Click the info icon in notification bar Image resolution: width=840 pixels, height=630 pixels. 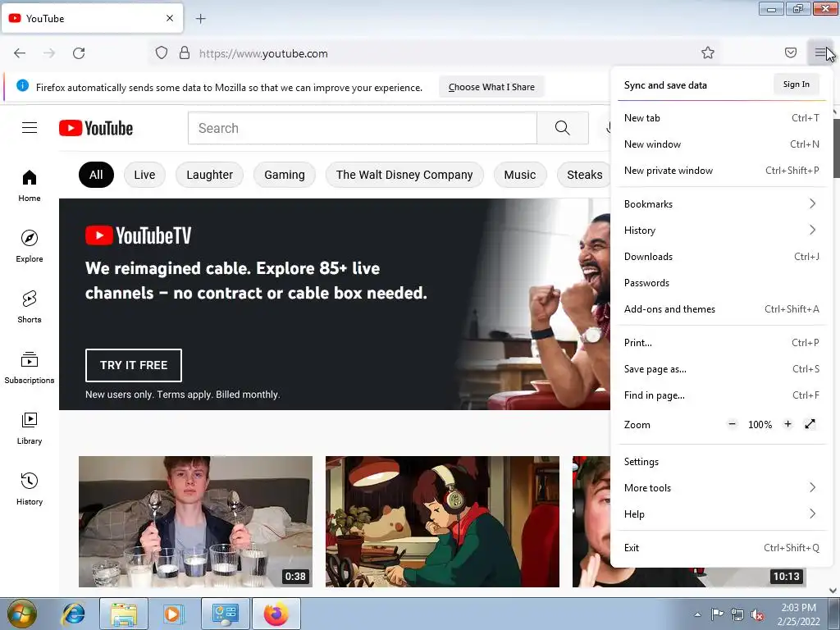22,85
